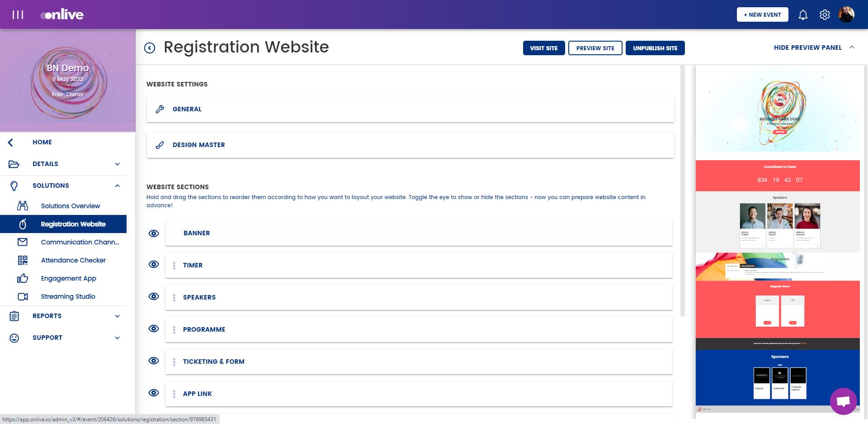Click the hamburger menu icon beside onlive logo

18,14
